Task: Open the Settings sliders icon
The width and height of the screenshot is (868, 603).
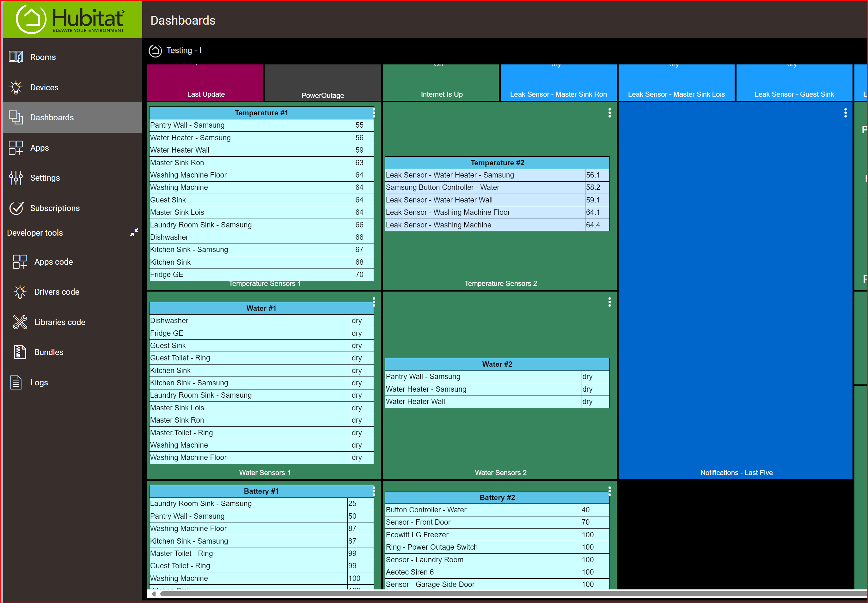Action: (16, 178)
